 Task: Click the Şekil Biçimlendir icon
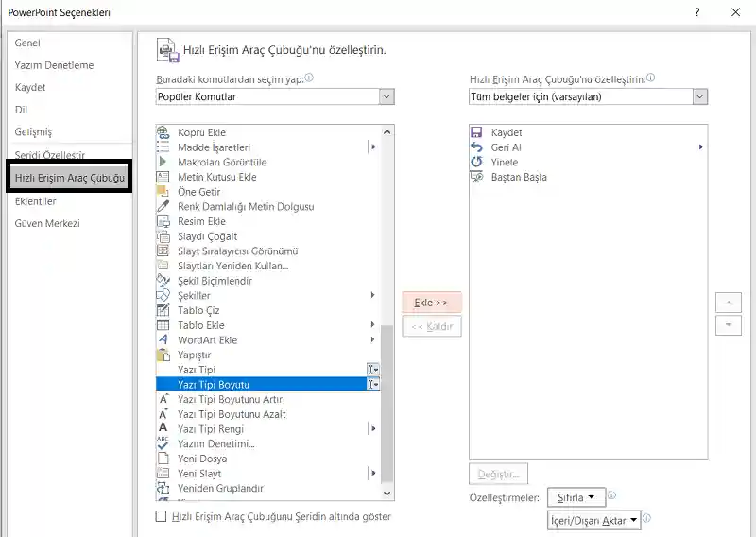click(163, 281)
